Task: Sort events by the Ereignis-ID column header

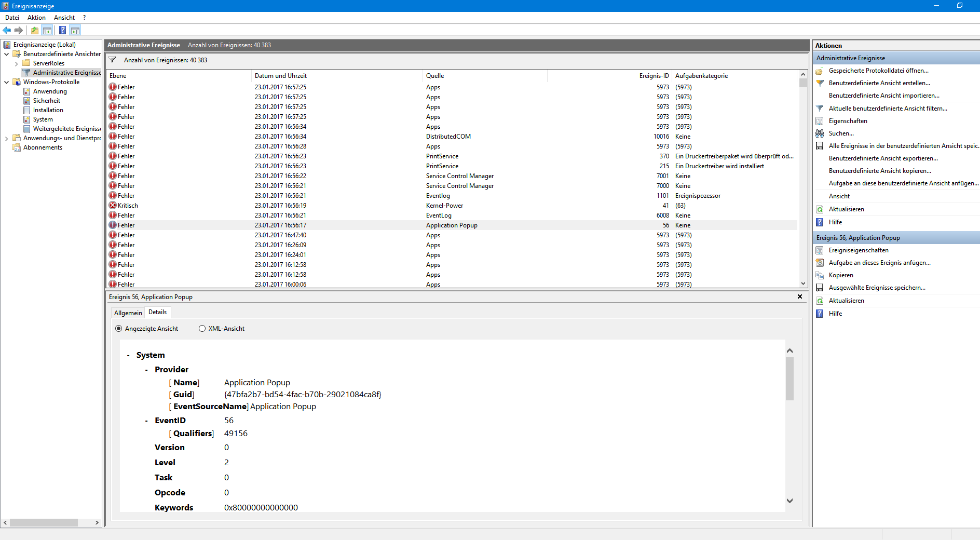Action: (x=609, y=76)
